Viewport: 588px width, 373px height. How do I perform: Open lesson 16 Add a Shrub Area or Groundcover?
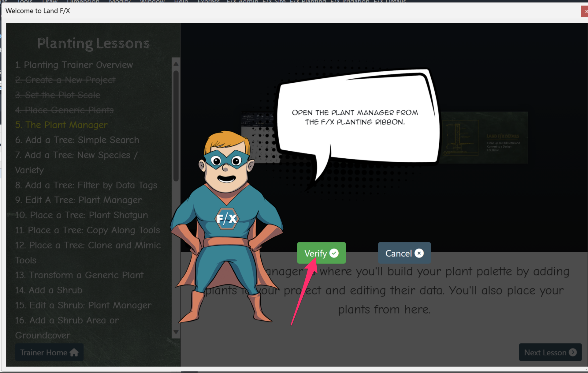click(x=67, y=327)
